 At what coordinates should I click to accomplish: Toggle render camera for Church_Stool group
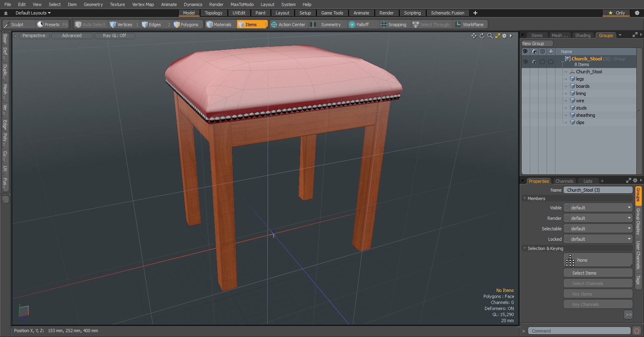534,62
